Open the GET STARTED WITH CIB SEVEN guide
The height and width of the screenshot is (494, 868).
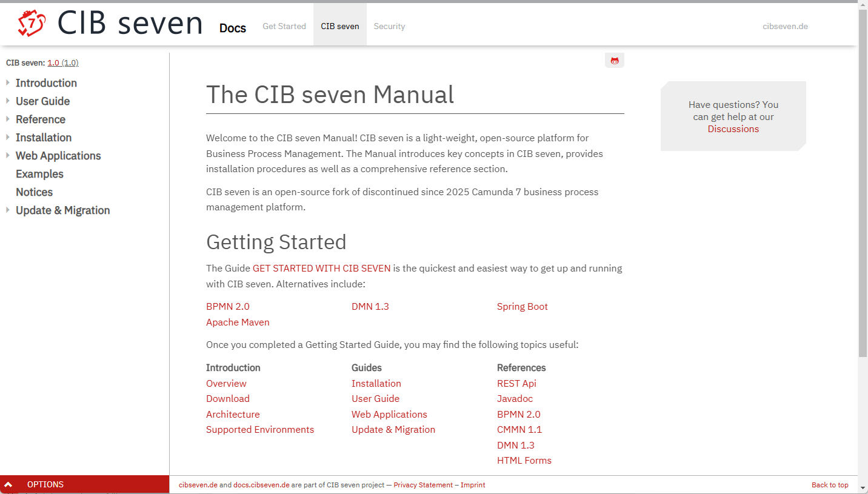click(321, 268)
